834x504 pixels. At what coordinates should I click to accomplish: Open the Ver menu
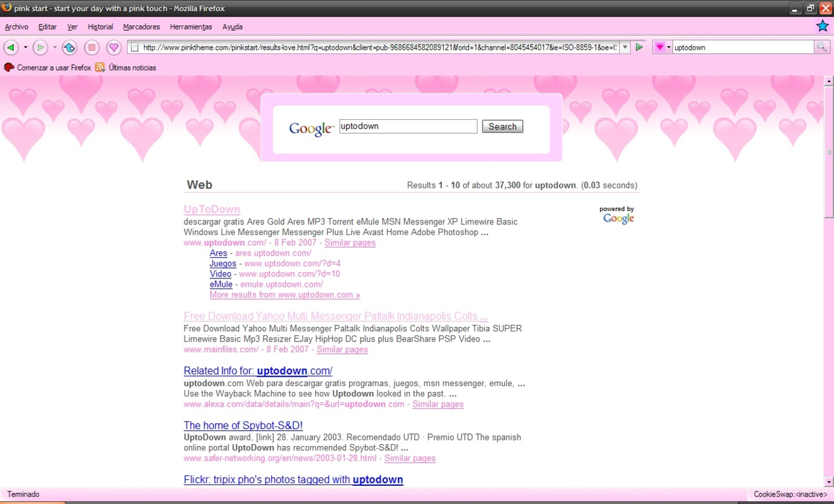[x=72, y=26]
